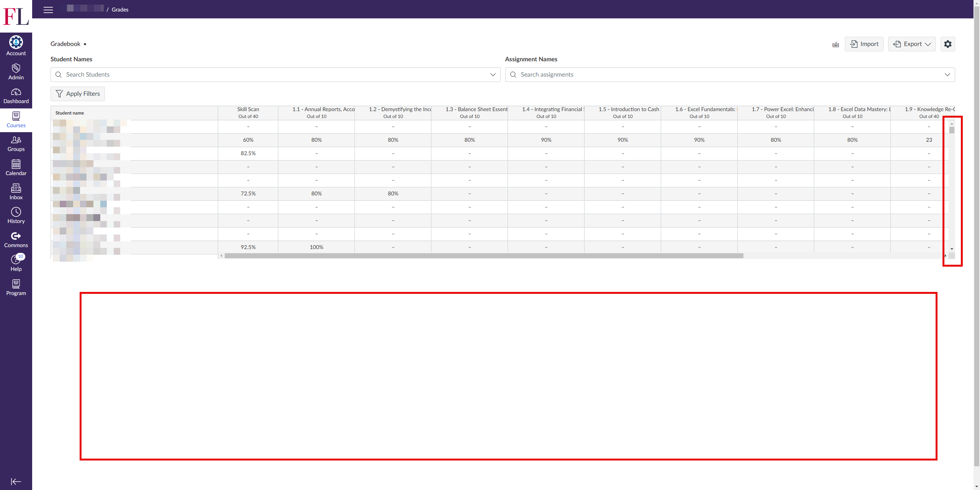
Task: Click the Import button
Action: point(864,44)
